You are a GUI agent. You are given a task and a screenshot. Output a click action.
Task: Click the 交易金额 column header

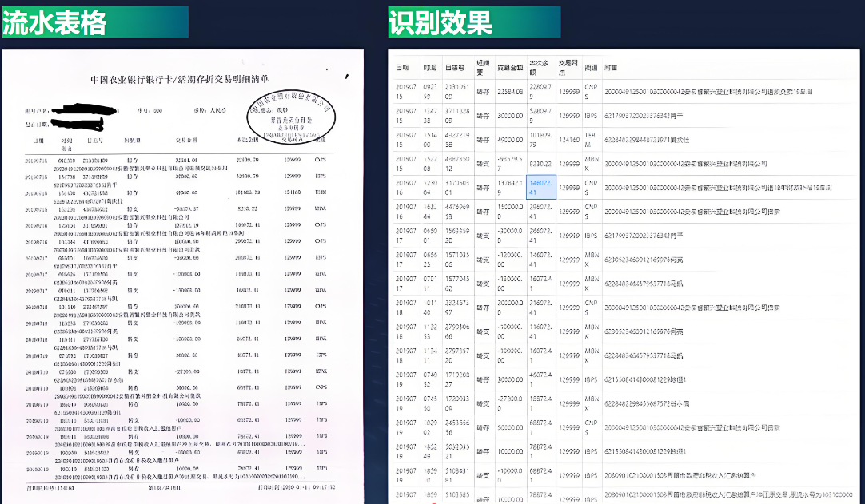(x=510, y=67)
